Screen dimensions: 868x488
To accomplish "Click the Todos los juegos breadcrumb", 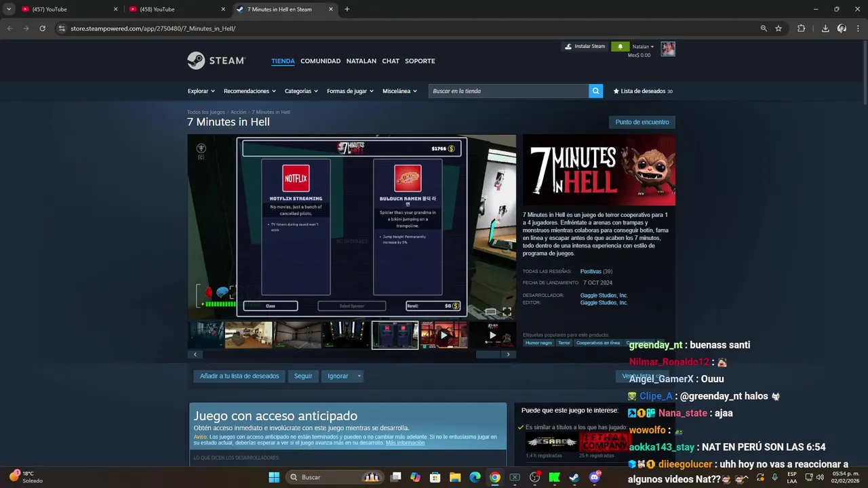I will click(x=206, y=112).
